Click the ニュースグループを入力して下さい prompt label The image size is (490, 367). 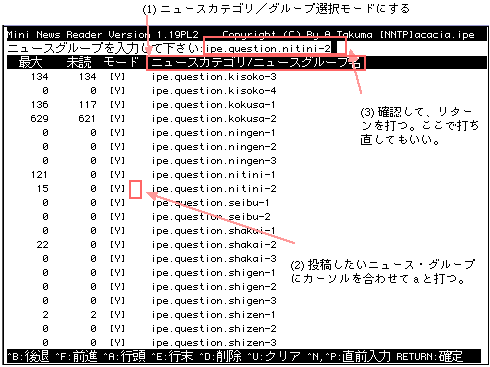click(x=105, y=49)
